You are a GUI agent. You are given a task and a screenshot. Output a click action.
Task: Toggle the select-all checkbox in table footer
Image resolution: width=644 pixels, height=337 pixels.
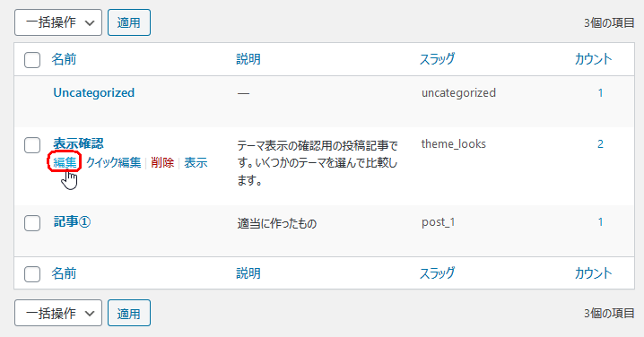(32, 274)
